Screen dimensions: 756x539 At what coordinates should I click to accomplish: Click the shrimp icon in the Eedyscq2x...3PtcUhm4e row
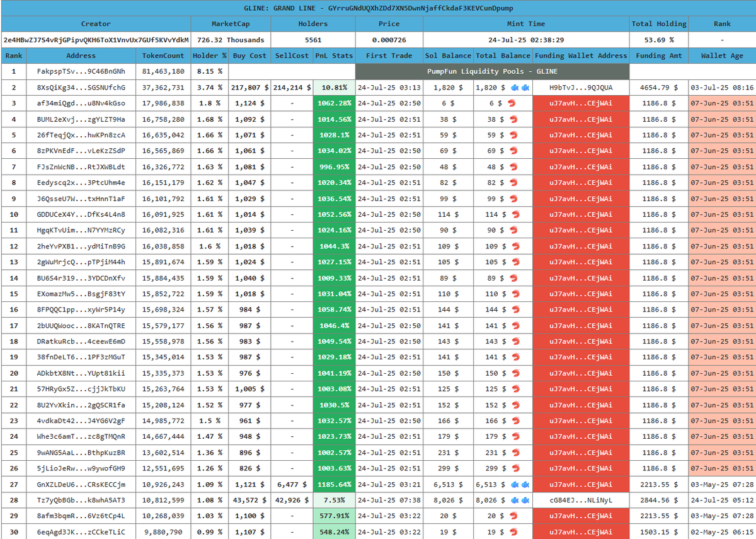[514, 183]
